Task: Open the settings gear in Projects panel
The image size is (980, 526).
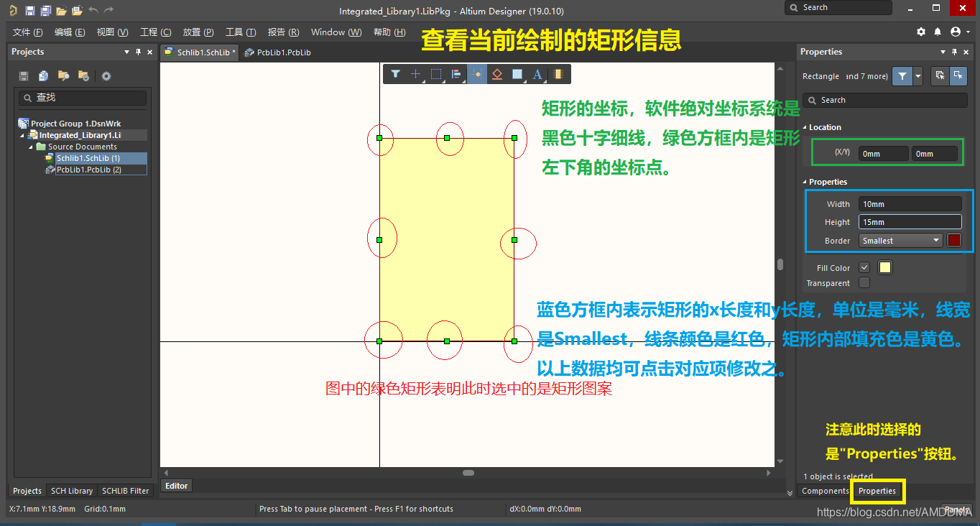Action: (106, 76)
